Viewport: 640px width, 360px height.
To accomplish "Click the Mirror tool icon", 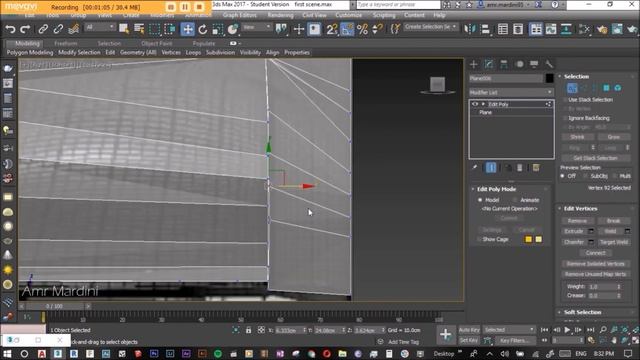I will click(470, 29).
